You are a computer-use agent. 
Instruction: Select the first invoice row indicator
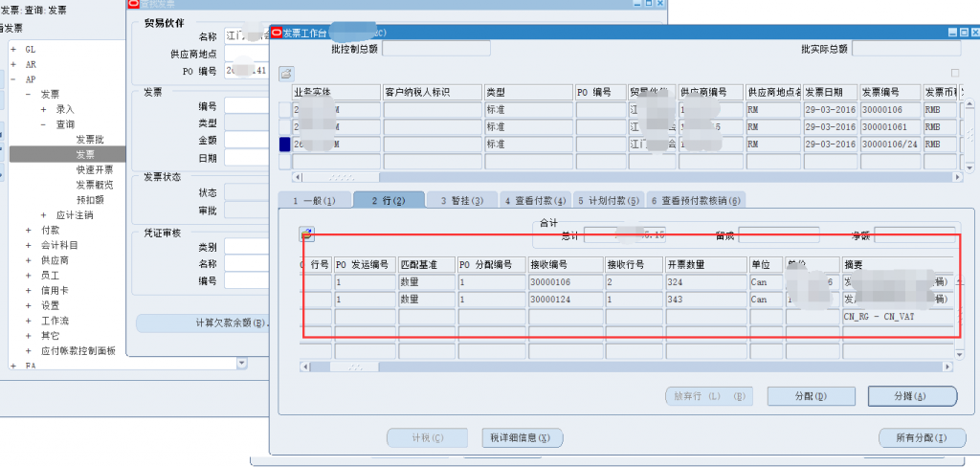point(284,110)
